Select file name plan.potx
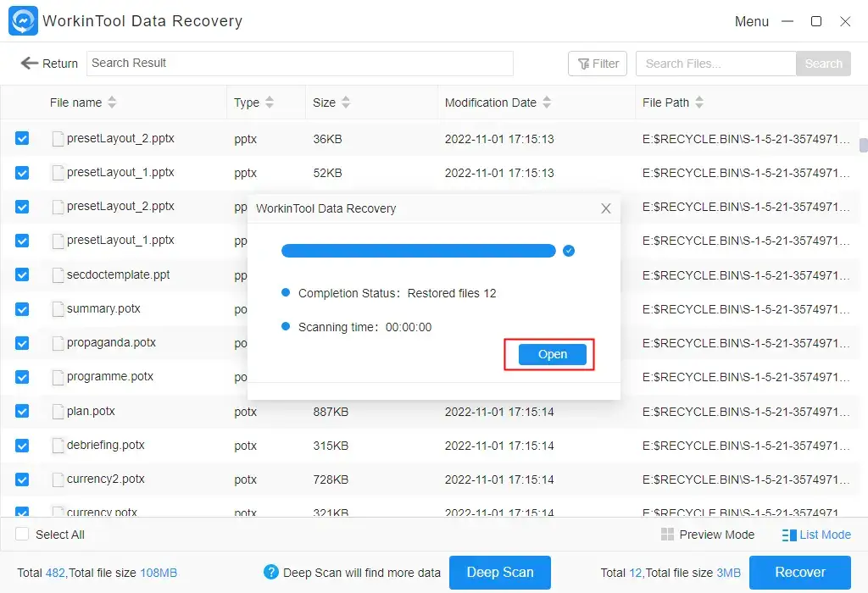This screenshot has height=593, width=868. [91, 411]
